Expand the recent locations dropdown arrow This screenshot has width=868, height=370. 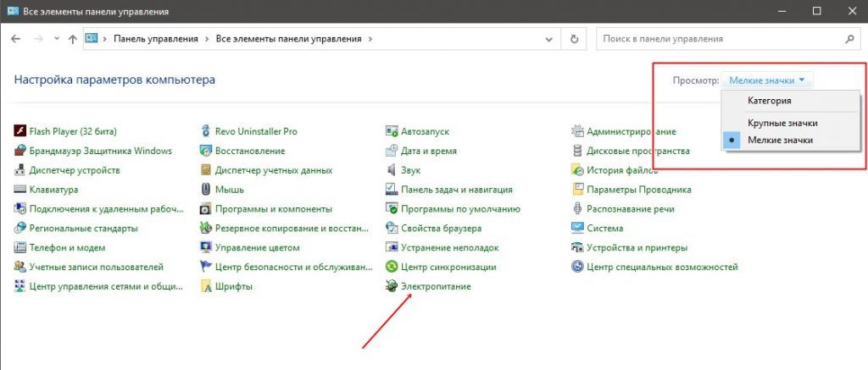pos(57,39)
